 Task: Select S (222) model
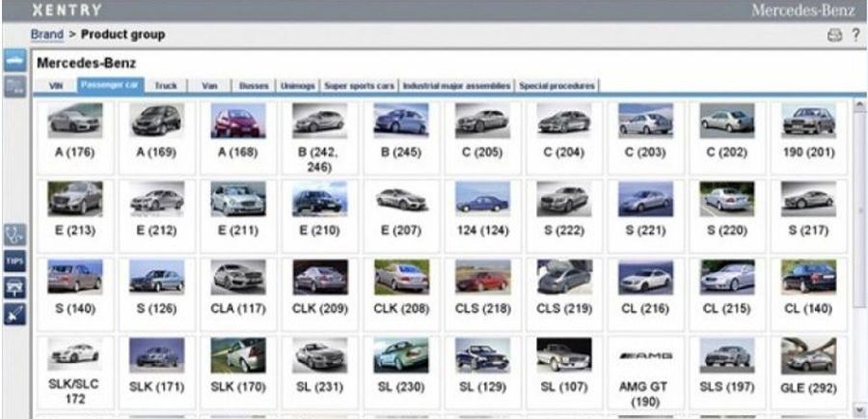tap(564, 215)
